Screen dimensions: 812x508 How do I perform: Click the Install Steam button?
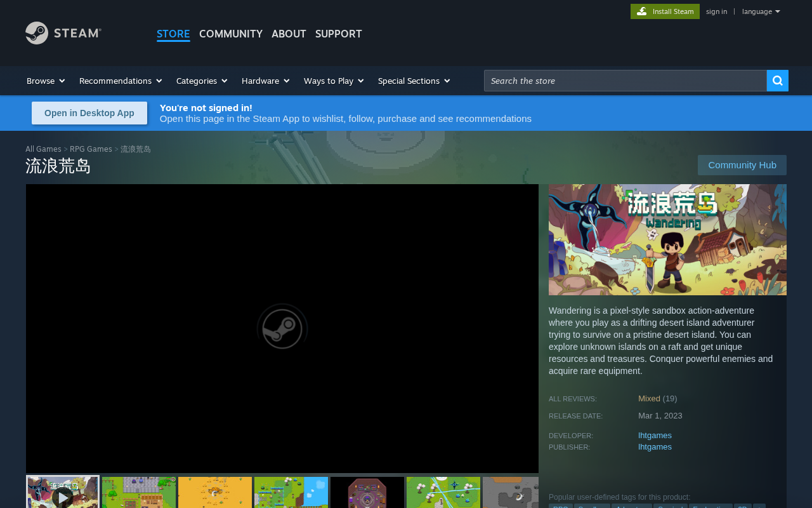coord(665,11)
